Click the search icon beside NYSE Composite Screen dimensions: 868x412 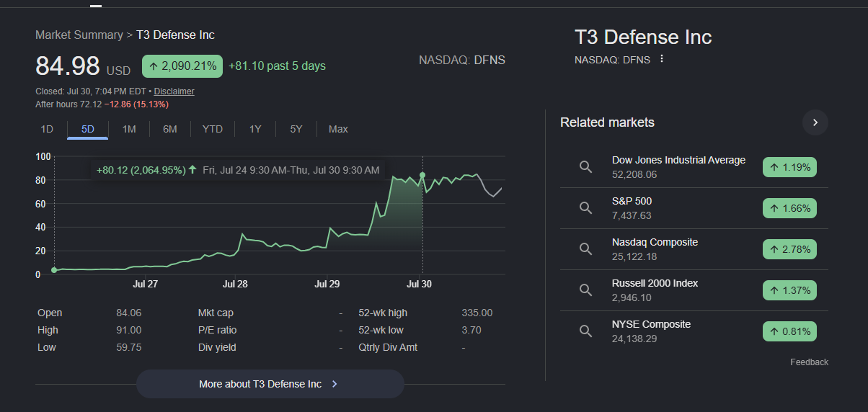(x=586, y=331)
